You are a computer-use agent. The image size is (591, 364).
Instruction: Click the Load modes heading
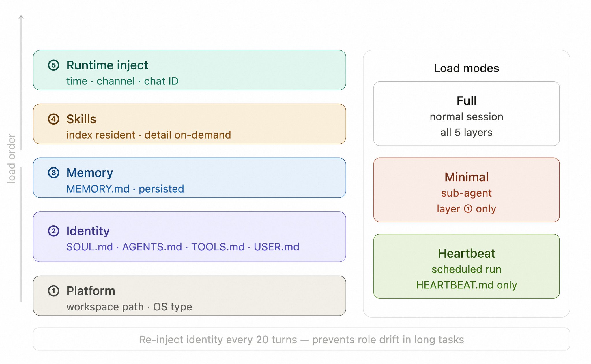(466, 68)
